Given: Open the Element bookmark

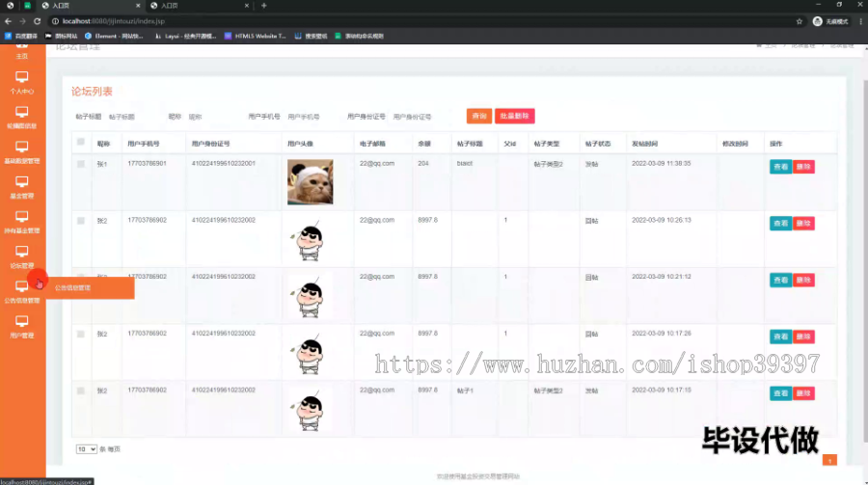Looking at the screenshot, I should pyautogui.click(x=114, y=36).
